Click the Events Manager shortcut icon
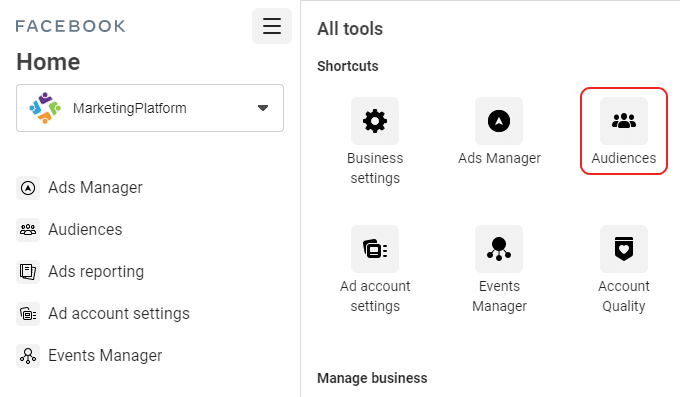The image size is (680, 397). point(499,249)
